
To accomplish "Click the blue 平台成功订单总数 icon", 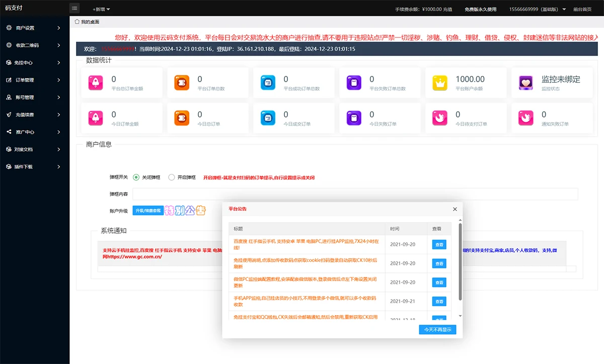I will (268, 83).
